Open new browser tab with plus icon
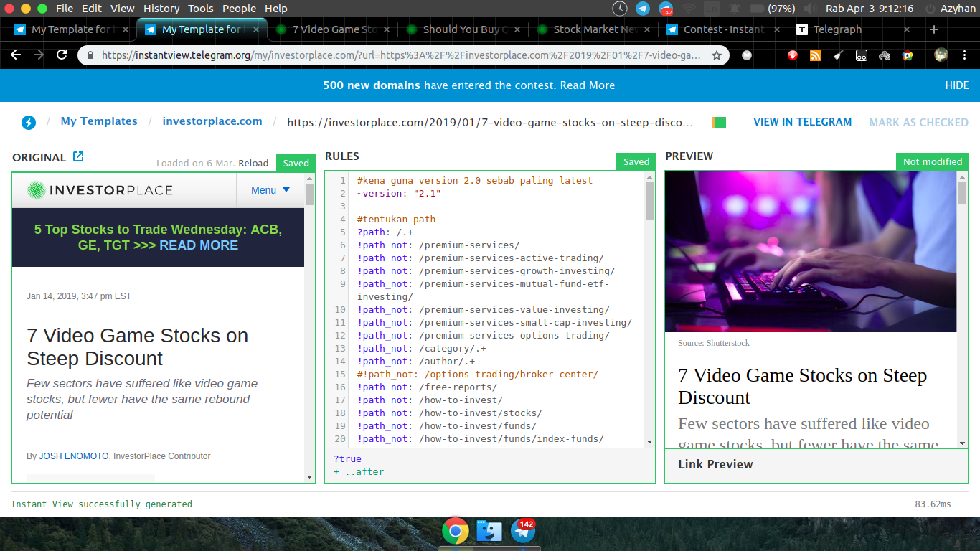 point(933,29)
